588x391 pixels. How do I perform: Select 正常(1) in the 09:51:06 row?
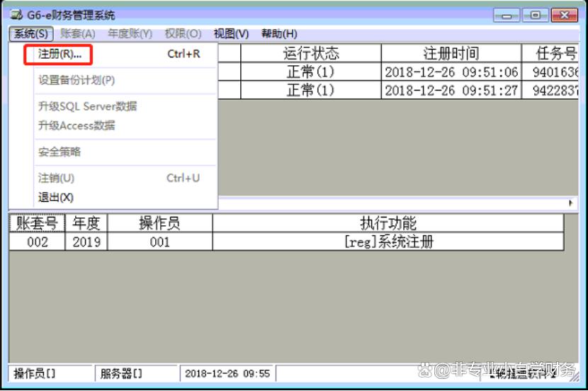click(311, 72)
